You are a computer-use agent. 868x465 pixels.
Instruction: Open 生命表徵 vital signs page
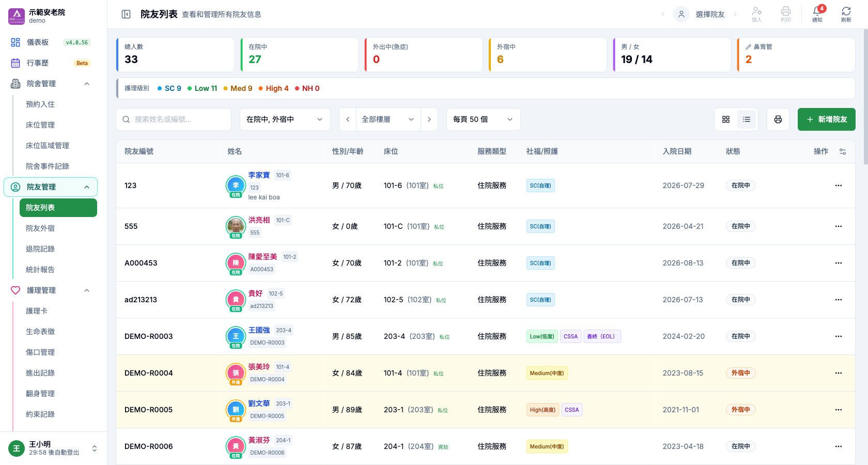58,332
